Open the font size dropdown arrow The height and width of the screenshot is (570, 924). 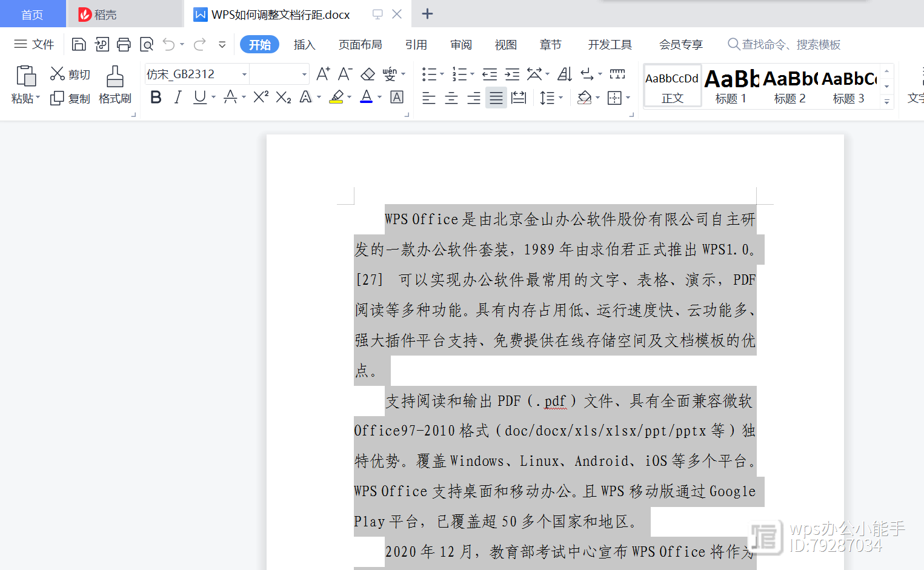[304, 75]
